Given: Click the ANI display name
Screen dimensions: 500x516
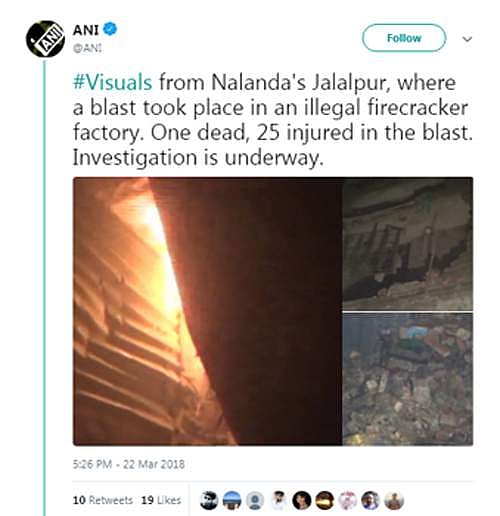Looking at the screenshot, I should (86, 30).
